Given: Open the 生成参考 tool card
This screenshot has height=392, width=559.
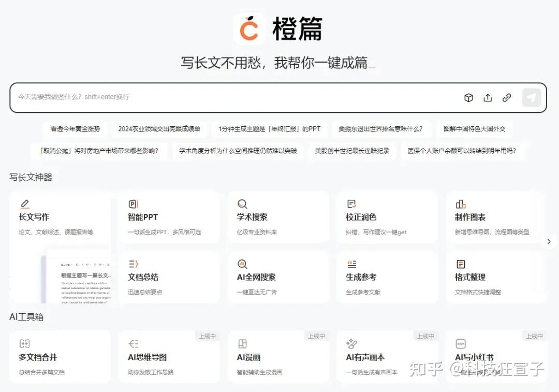Looking at the screenshot, I should pos(387,278).
